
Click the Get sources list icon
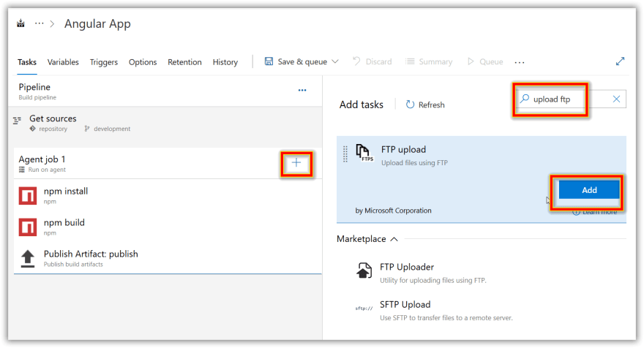click(x=18, y=121)
